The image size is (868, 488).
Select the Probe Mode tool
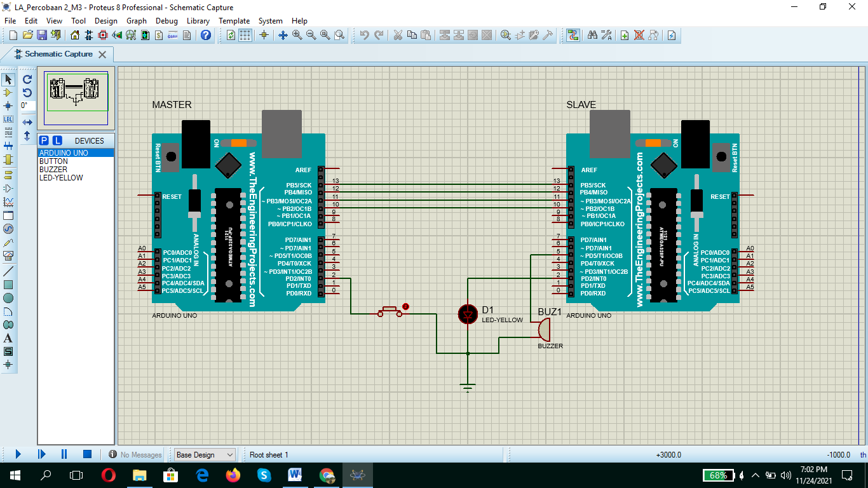coord(8,242)
